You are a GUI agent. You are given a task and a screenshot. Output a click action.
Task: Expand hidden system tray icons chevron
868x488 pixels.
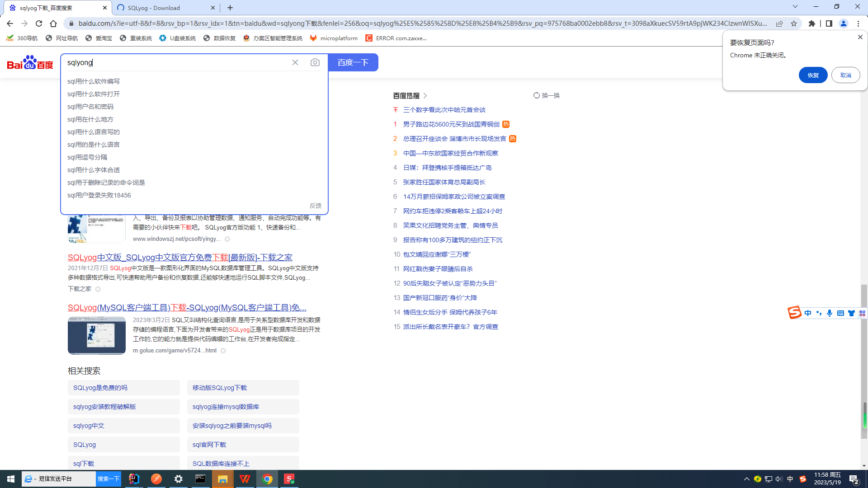(746, 479)
